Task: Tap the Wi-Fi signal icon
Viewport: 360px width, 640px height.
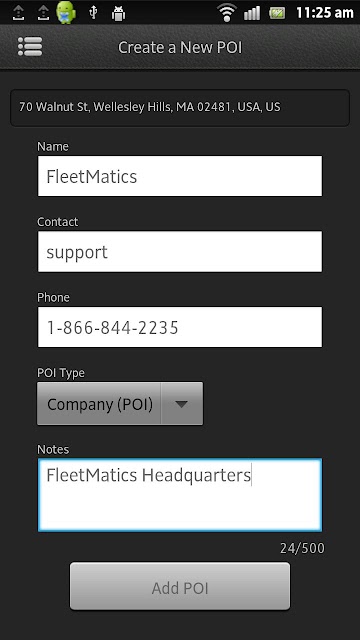Action: click(x=227, y=12)
